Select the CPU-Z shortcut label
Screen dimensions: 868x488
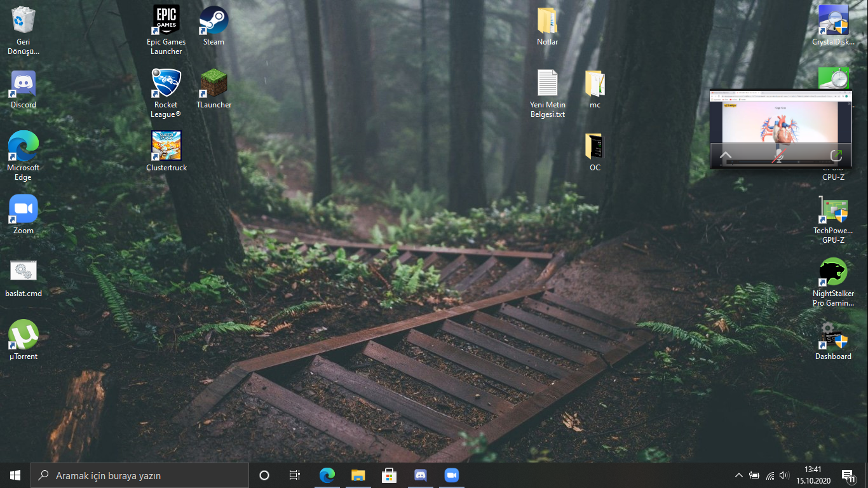click(x=833, y=177)
